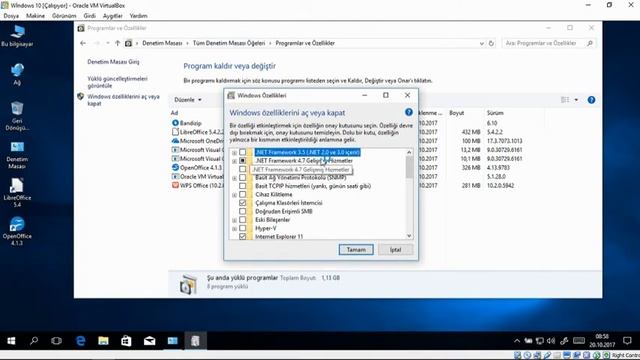The height and width of the screenshot is (360, 640).
Task: Open File Explorer from taskbar
Action: [x=103, y=341]
